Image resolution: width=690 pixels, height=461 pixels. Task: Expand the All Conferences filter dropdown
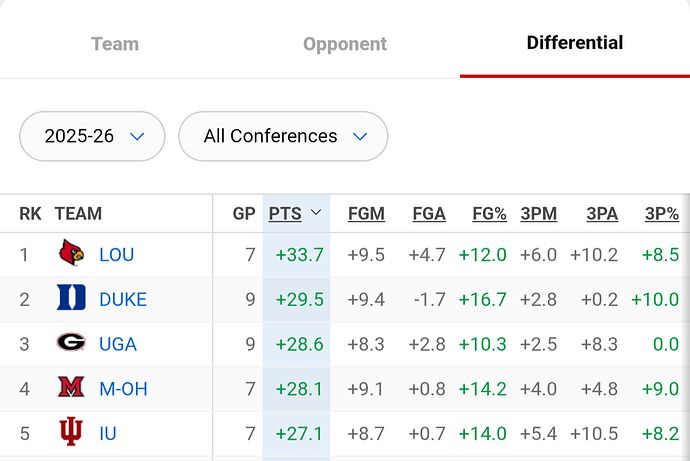point(283,136)
